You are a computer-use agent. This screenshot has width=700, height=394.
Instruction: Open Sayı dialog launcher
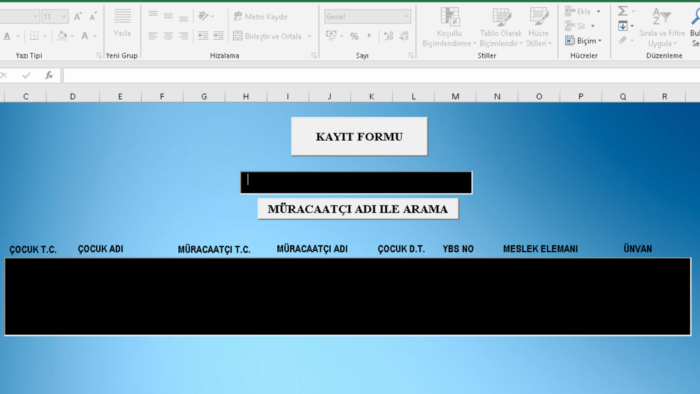tap(410, 56)
